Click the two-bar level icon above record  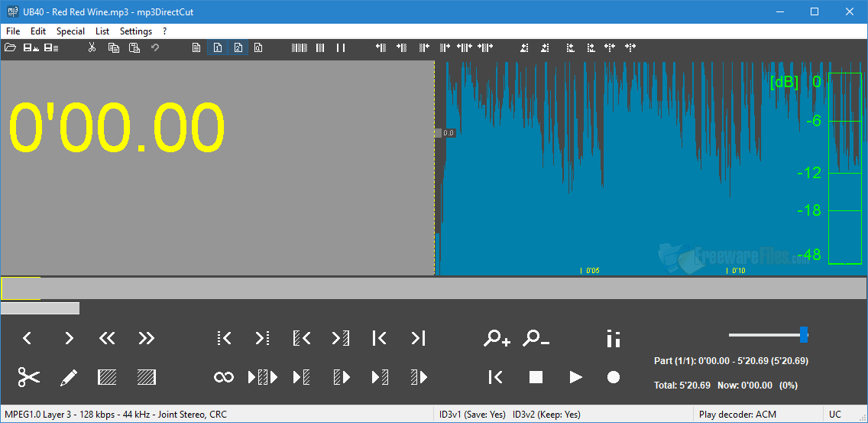pyautogui.click(x=614, y=338)
